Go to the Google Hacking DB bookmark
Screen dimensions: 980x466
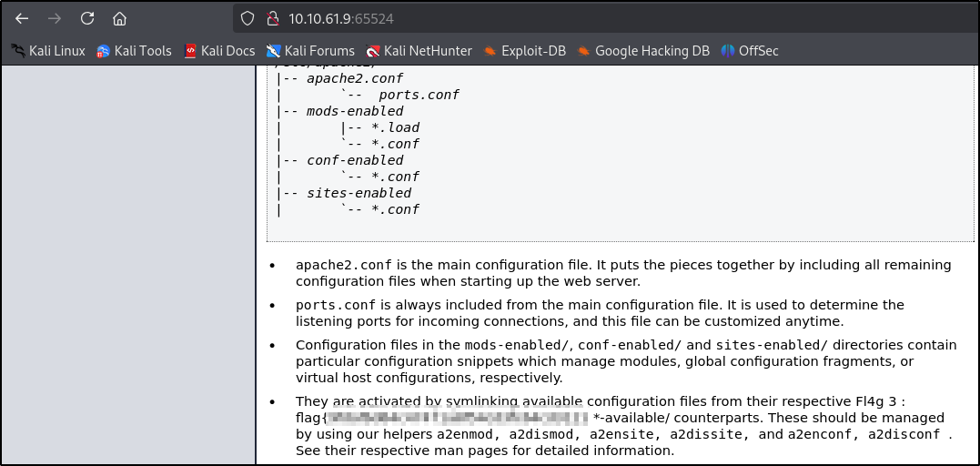(642, 51)
